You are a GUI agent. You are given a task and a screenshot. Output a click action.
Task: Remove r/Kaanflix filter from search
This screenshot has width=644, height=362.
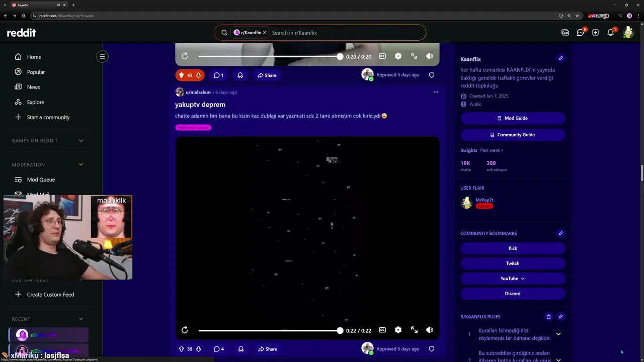click(x=265, y=33)
